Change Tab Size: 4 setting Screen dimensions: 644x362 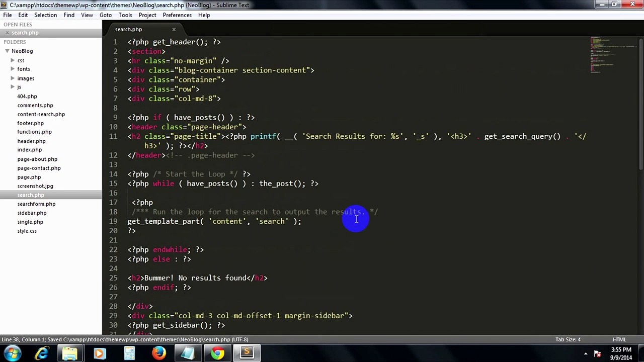point(568,339)
